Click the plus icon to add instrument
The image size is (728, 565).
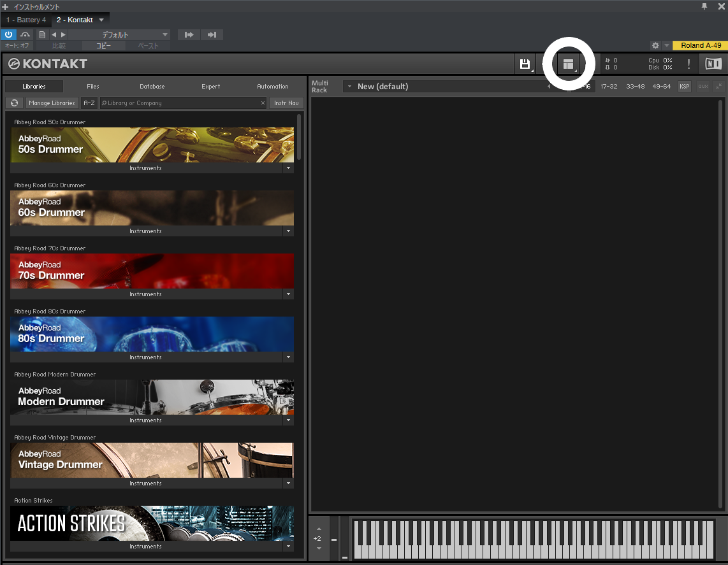pos(5,7)
